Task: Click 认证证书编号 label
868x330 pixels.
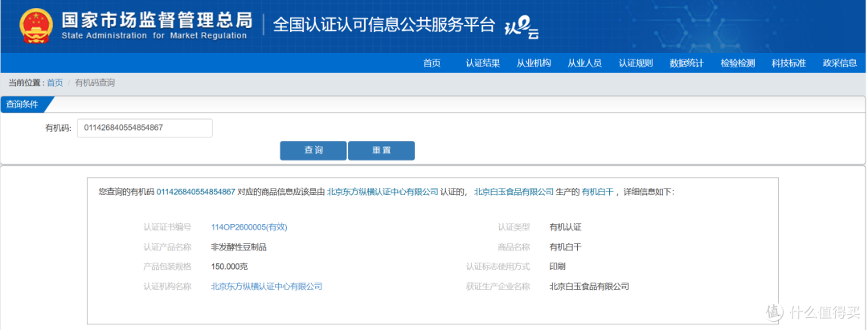Action: coord(167,227)
